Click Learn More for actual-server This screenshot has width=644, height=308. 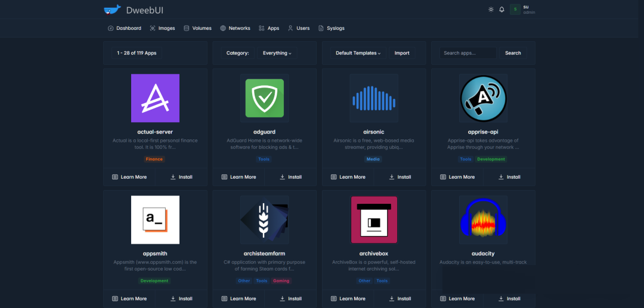129,177
